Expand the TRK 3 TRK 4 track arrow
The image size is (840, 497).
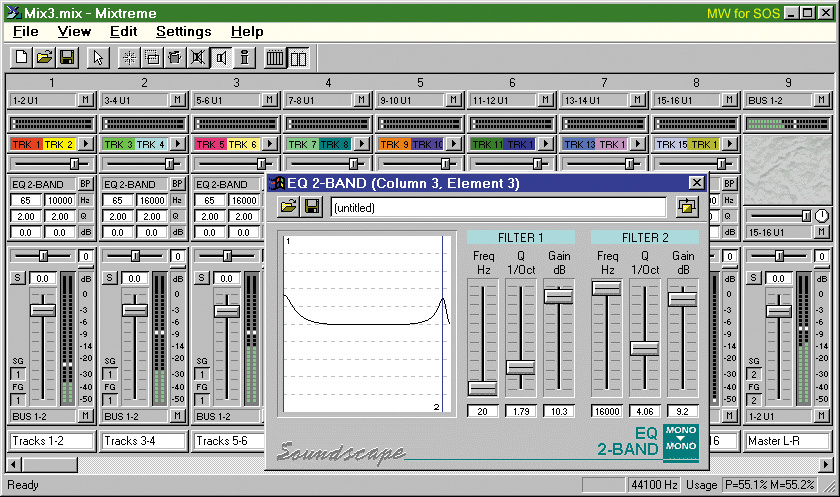tap(177, 144)
